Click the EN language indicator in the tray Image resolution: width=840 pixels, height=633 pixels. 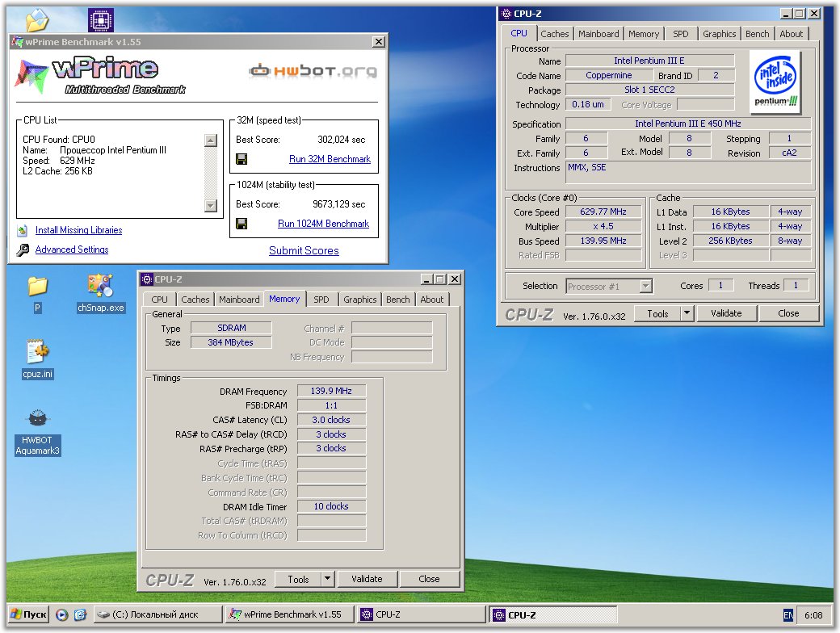click(788, 615)
